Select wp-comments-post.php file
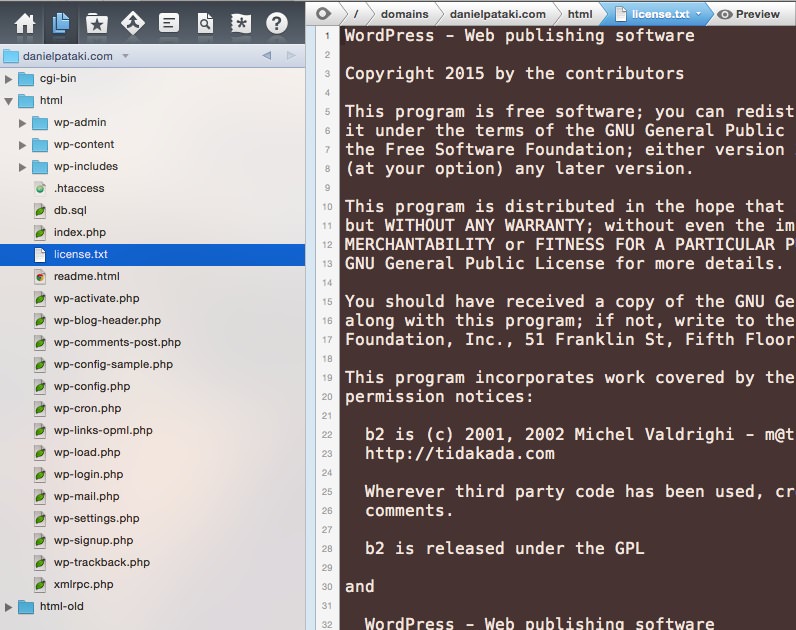This screenshot has width=796, height=630. (x=152, y=342)
